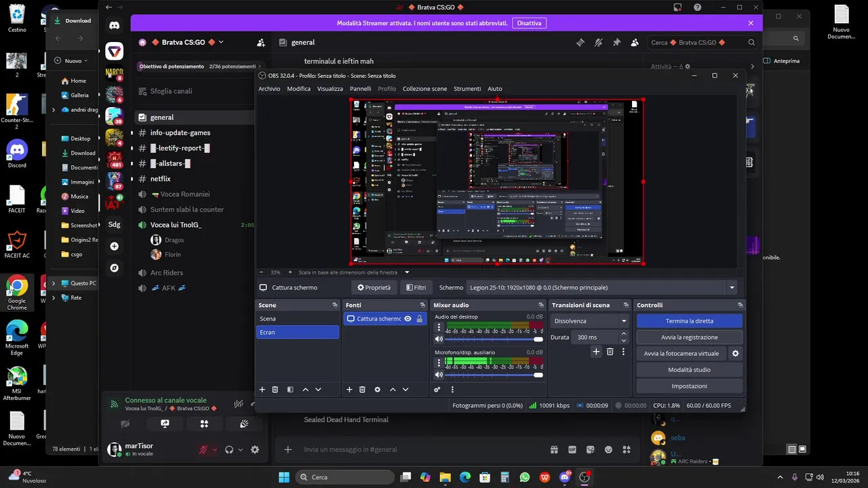868x488 pixels.
Task: Increase Durata transition duration stepper
Action: pyautogui.click(x=624, y=334)
